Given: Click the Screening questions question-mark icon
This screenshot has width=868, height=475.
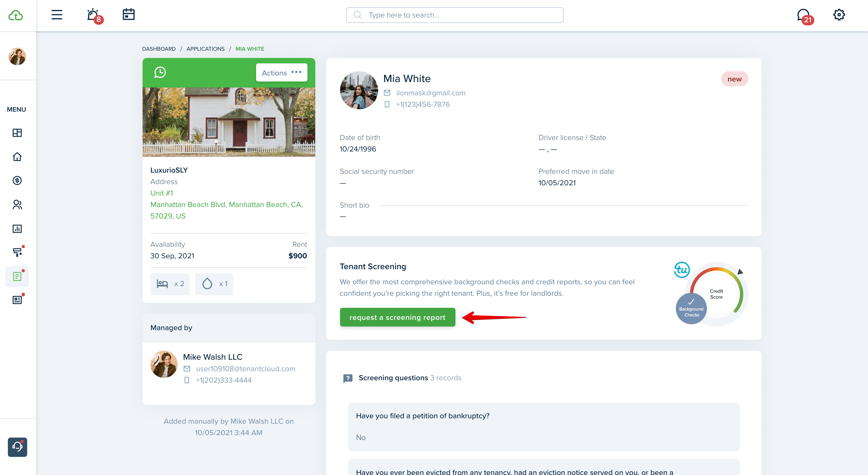Looking at the screenshot, I should coord(348,378).
